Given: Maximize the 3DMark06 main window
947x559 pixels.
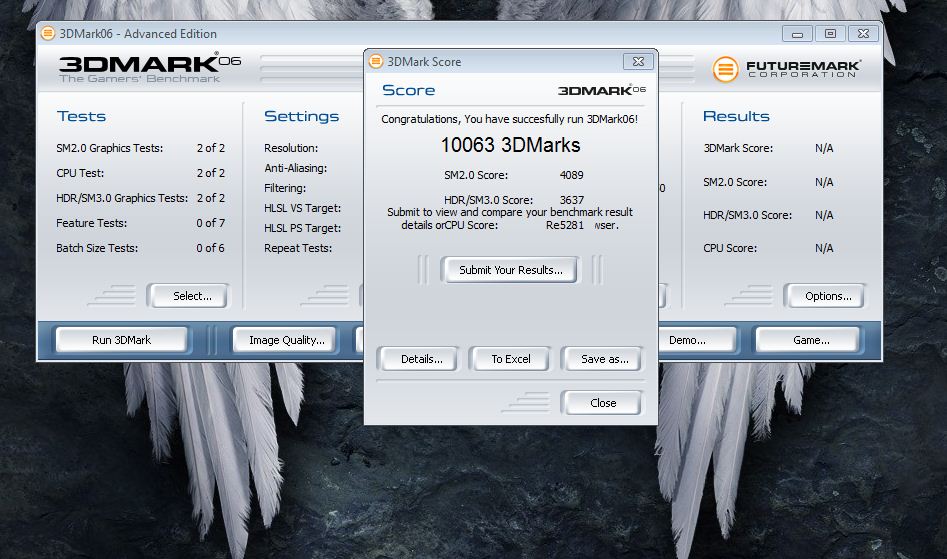Looking at the screenshot, I should coord(830,34).
